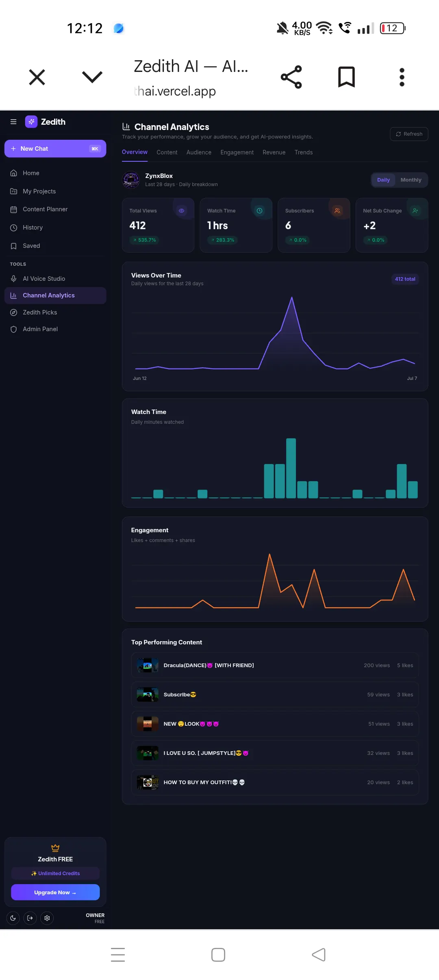Switch to the Overview tab

pos(135,152)
